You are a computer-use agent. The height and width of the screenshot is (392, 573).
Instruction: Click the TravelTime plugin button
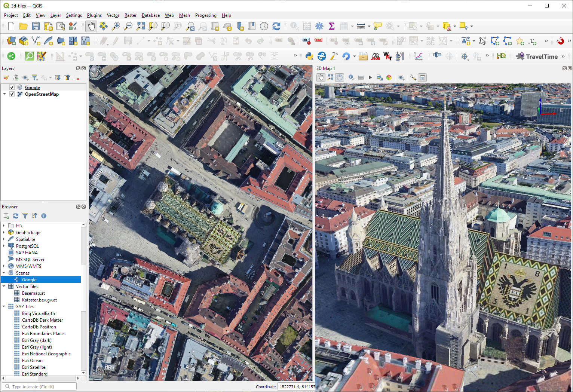click(x=537, y=56)
